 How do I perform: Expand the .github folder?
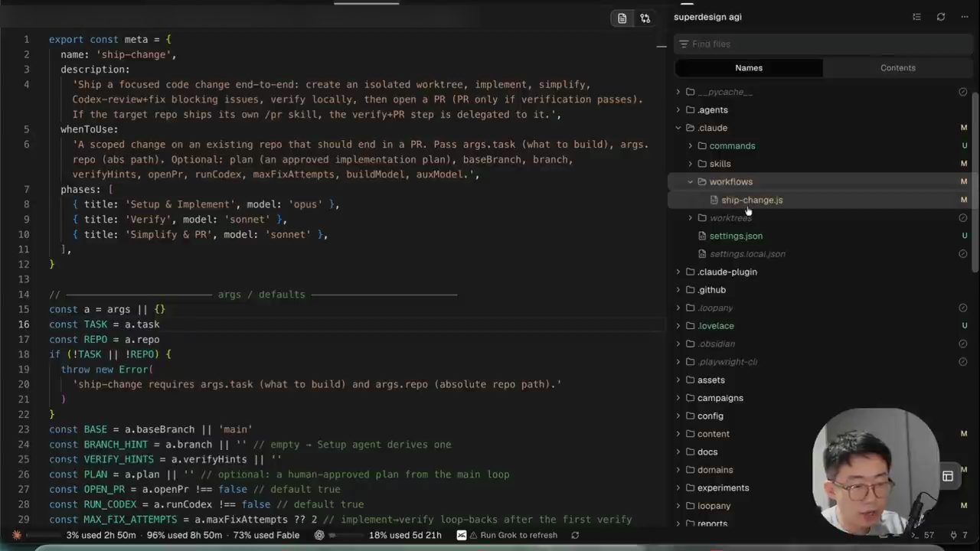coord(678,290)
